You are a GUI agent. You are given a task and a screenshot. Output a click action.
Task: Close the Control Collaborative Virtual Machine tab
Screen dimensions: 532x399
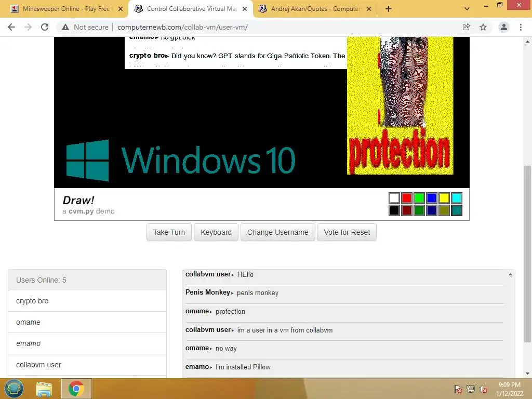245,9
